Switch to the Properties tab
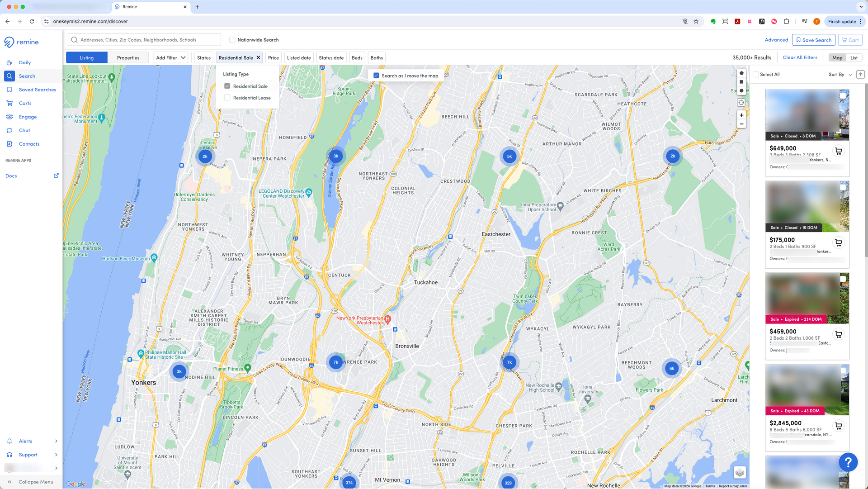The width and height of the screenshot is (868, 489). (128, 58)
